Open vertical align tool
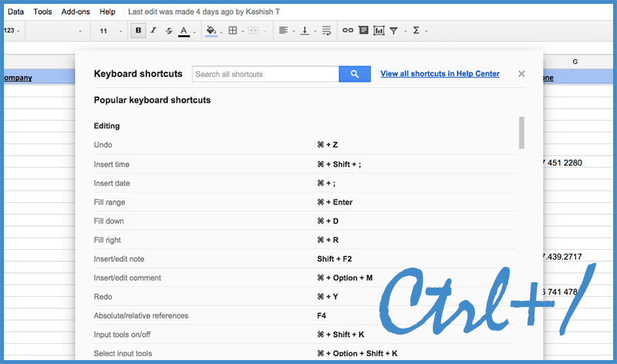 pos(305,30)
